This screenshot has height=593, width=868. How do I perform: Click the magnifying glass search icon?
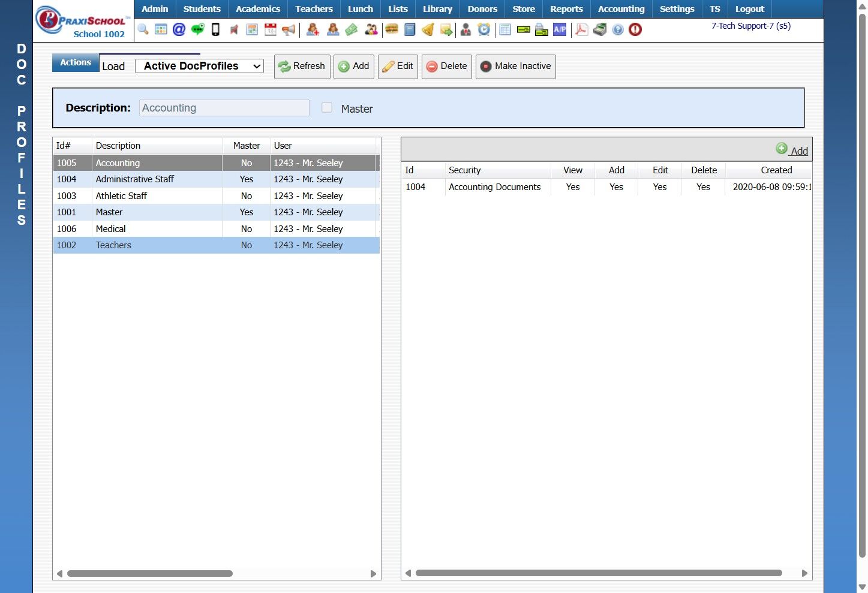[143, 29]
